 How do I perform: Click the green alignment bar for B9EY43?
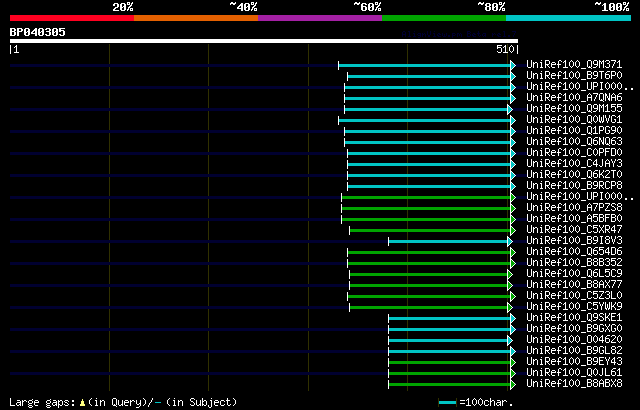452,363
